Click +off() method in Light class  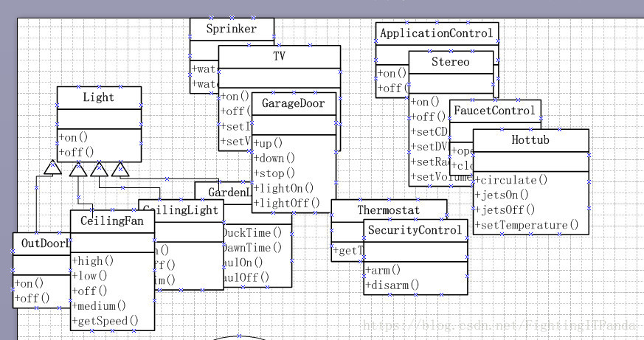pos(77,153)
